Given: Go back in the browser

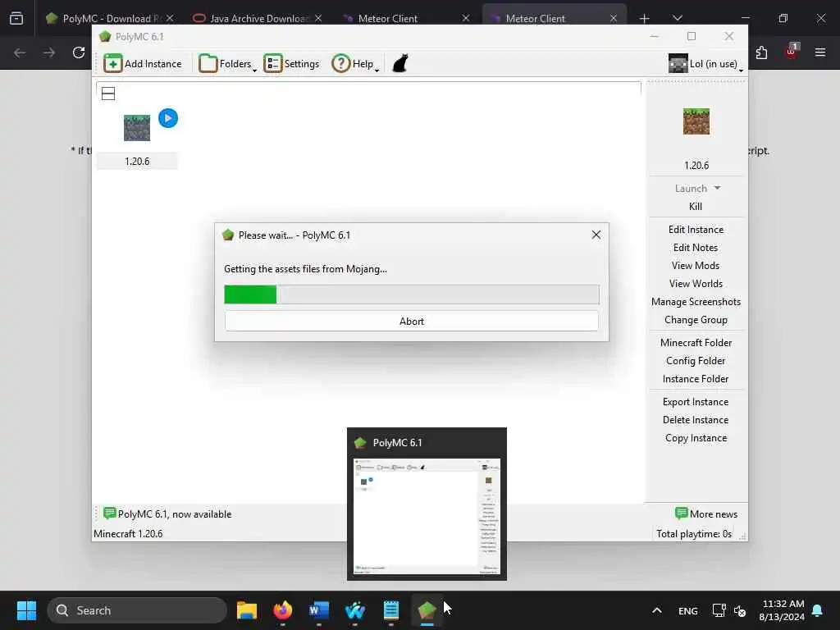Looking at the screenshot, I should [x=20, y=52].
